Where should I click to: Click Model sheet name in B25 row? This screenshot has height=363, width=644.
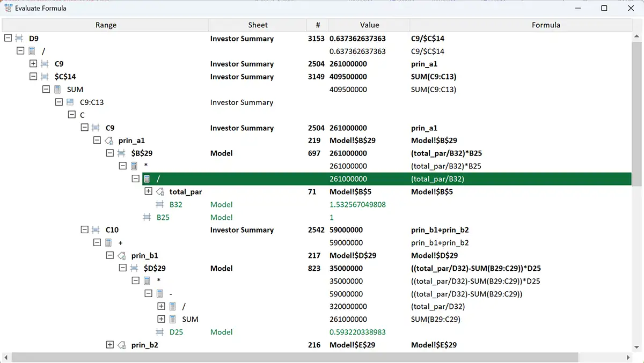click(221, 217)
